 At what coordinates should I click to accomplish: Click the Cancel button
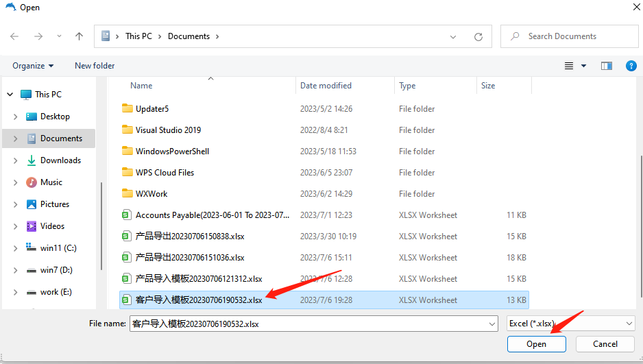pyautogui.click(x=605, y=344)
